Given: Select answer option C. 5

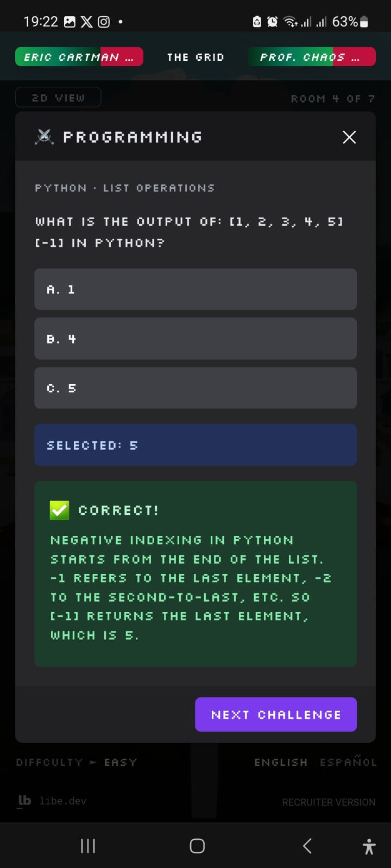Looking at the screenshot, I should 195,388.
